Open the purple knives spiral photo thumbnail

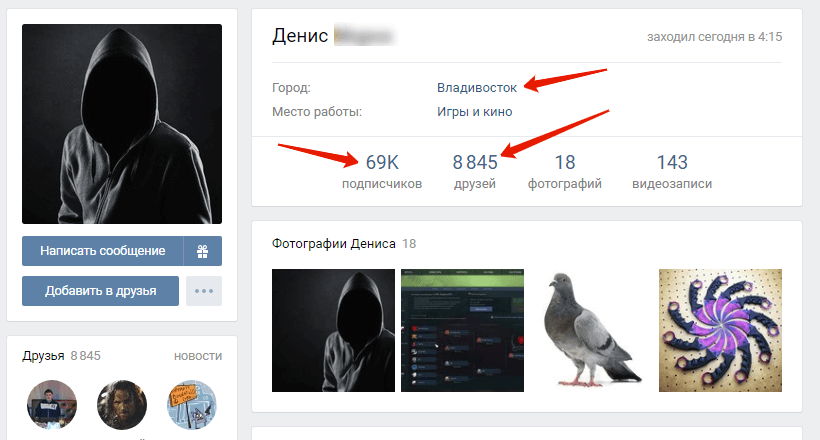pos(721,331)
